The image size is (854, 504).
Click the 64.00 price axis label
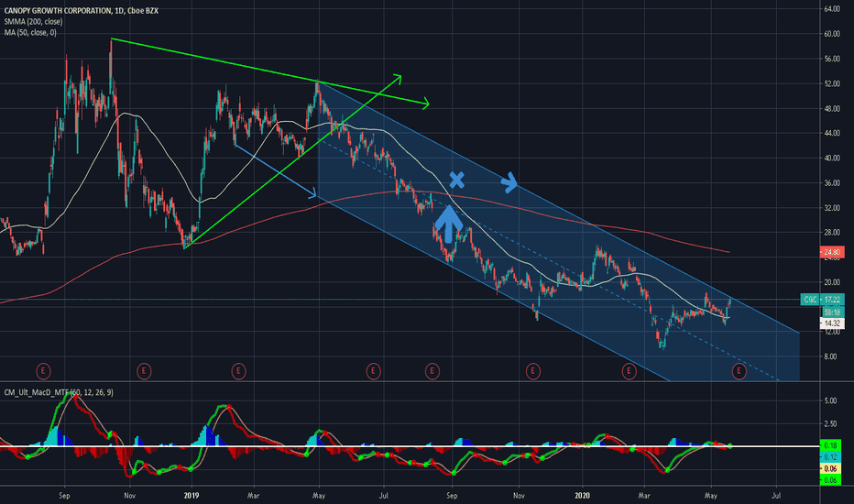(832, 9)
